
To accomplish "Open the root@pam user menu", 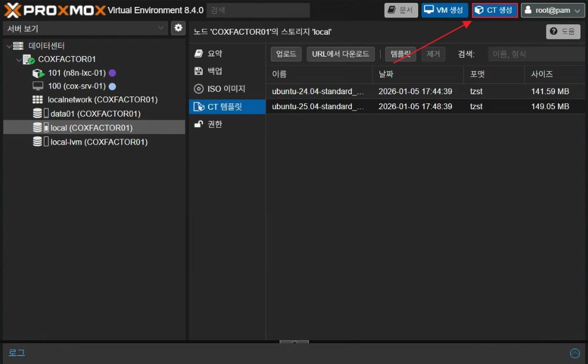I will coord(553,10).
